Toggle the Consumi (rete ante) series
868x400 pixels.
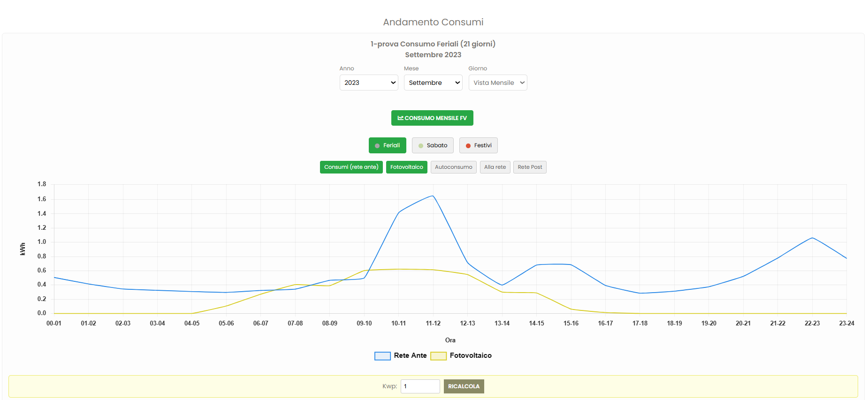click(351, 167)
